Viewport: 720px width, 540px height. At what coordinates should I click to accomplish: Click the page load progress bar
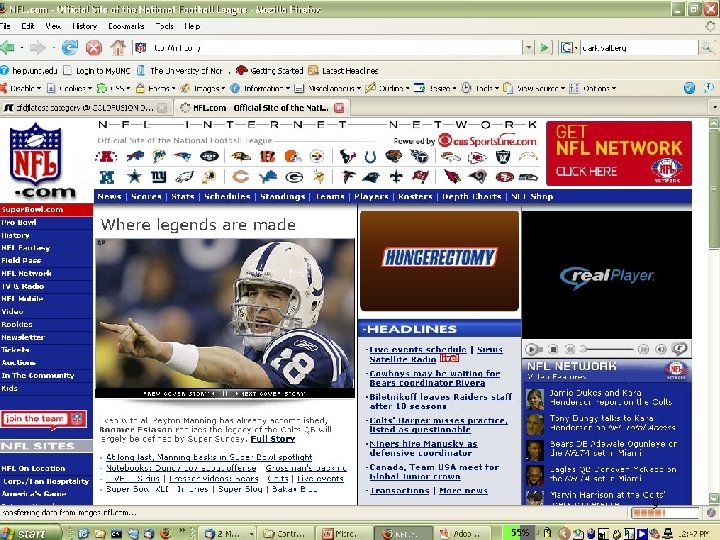664,512
